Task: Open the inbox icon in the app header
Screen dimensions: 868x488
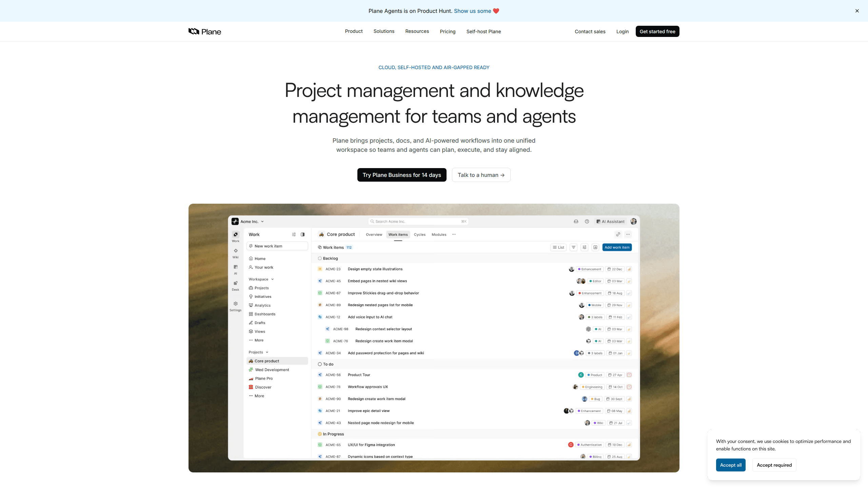Action: tap(576, 222)
